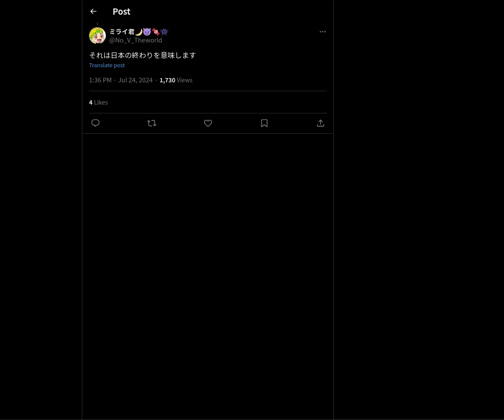Click the display name ミライ君
This screenshot has width=504, height=420.
point(122,31)
